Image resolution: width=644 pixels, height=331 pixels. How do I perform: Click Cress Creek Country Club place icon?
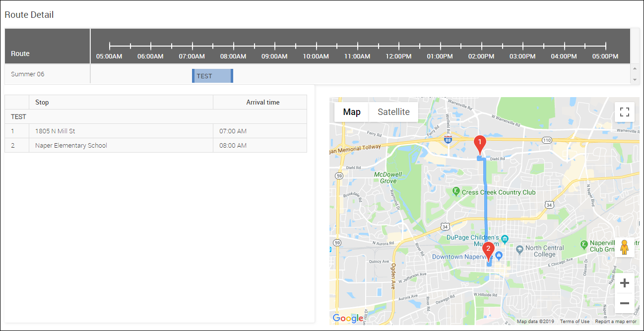click(456, 192)
